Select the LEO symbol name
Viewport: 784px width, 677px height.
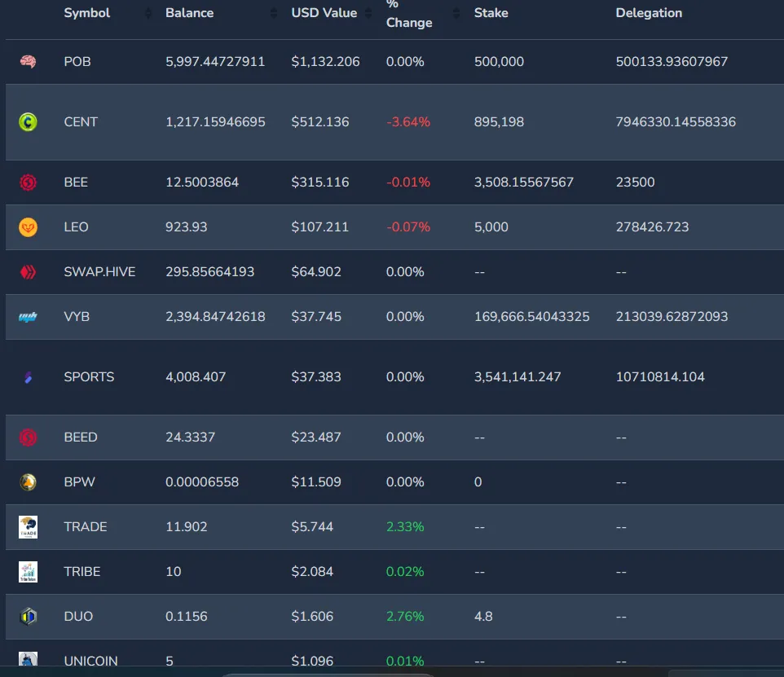[76, 227]
